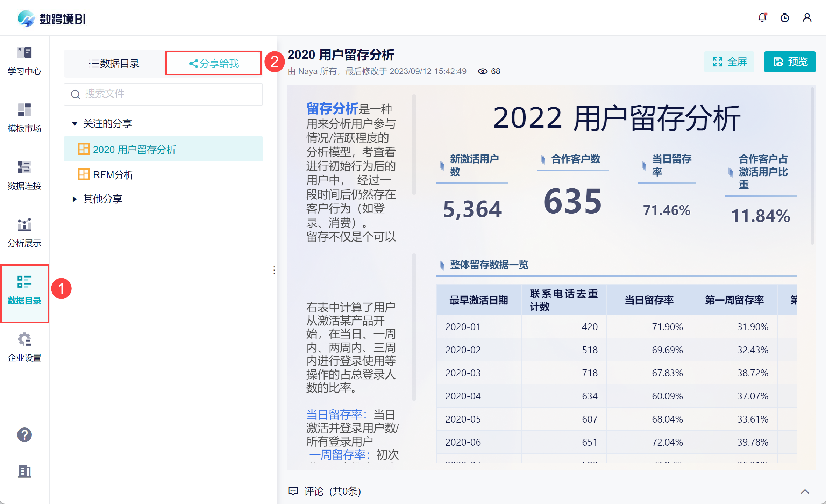The width and height of the screenshot is (826, 504).
Task: Click the timer clock icon in header
Action: click(x=785, y=17)
